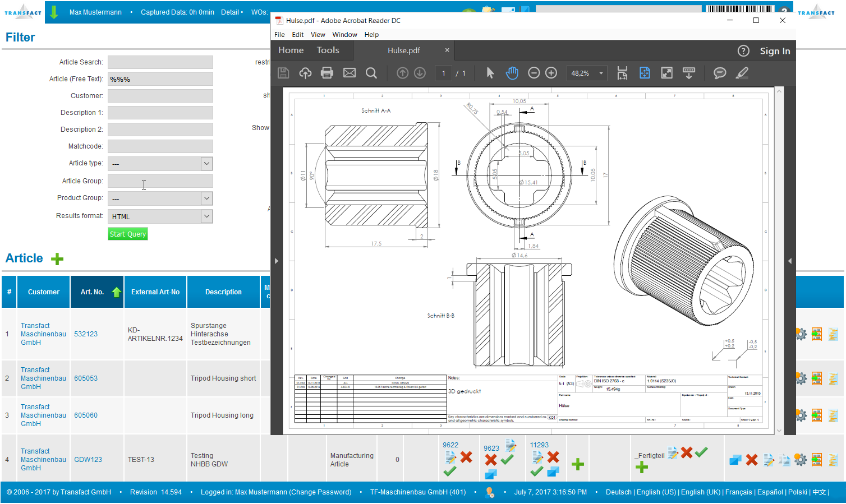Open Help menu in Acrobat
846x504 pixels.
coord(371,34)
